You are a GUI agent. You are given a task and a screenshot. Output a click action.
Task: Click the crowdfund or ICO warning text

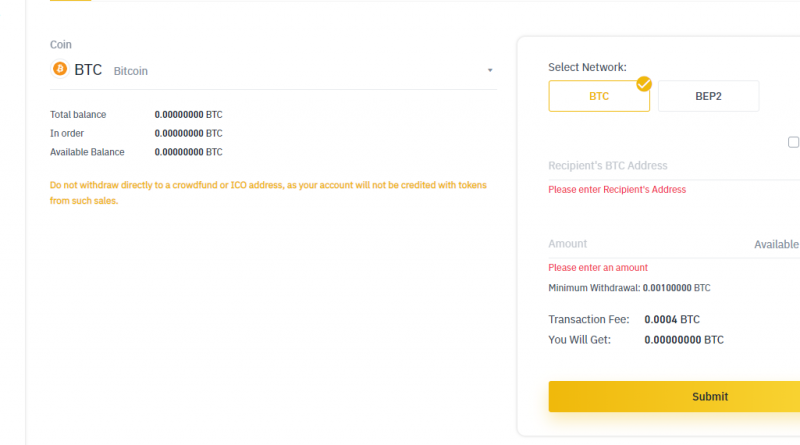coord(268,193)
